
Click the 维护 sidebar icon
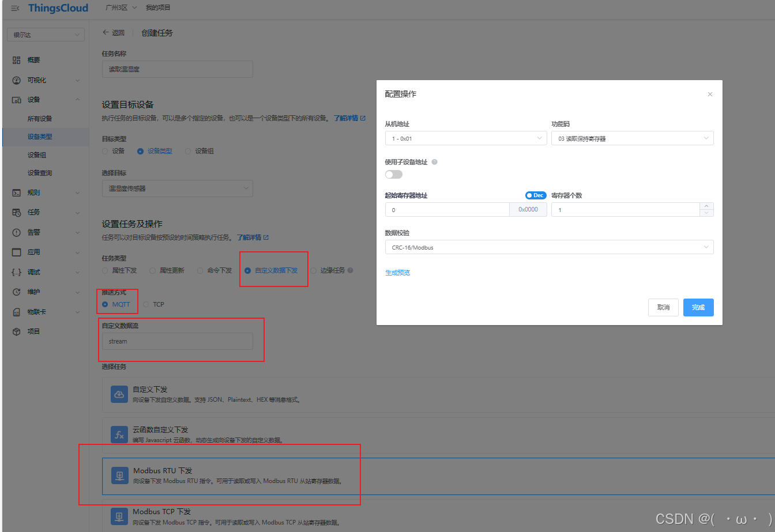[x=17, y=292]
